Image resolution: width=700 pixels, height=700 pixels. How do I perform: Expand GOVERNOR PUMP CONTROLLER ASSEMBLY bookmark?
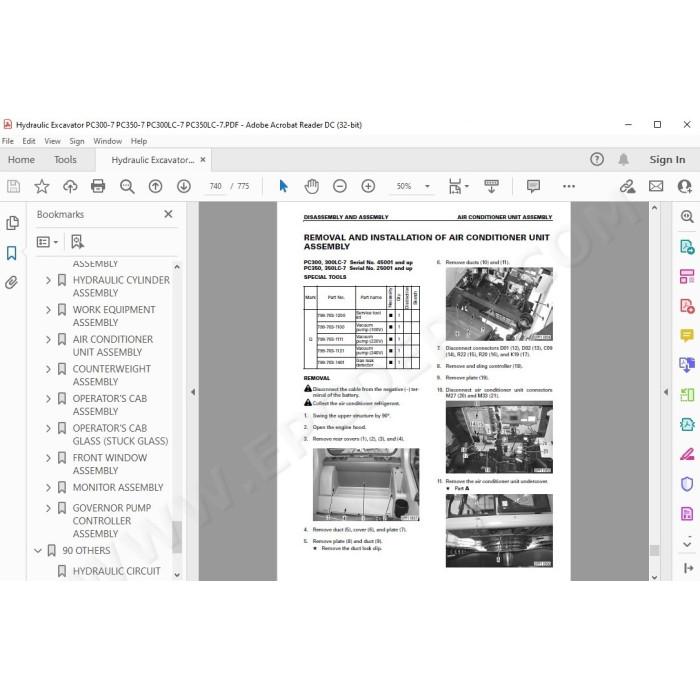[48, 508]
